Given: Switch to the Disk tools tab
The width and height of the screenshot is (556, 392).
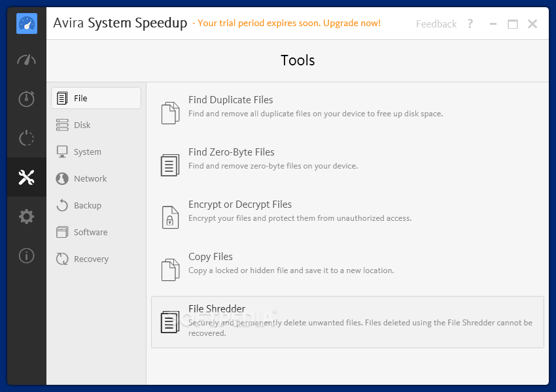Looking at the screenshot, I should pyautogui.click(x=96, y=125).
